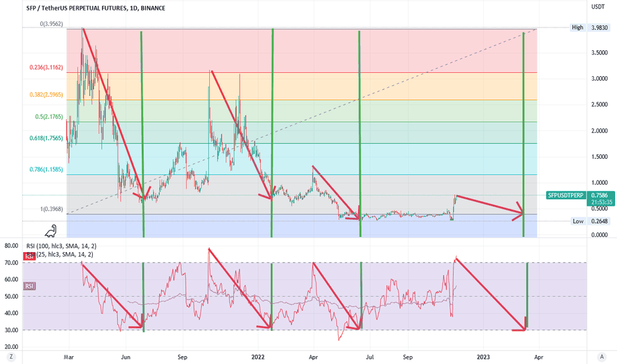Click the Fib level 0.786(1.1585) label

point(46,169)
